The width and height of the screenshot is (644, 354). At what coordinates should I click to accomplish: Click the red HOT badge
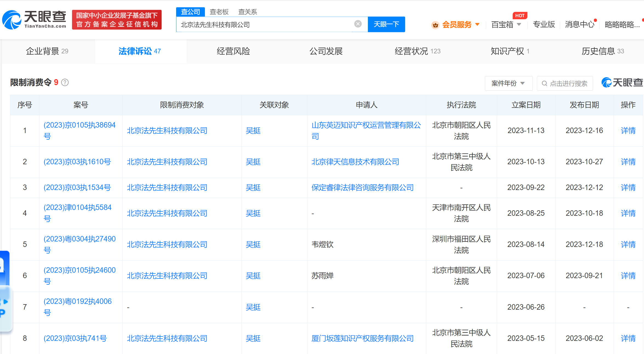tap(520, 16)
